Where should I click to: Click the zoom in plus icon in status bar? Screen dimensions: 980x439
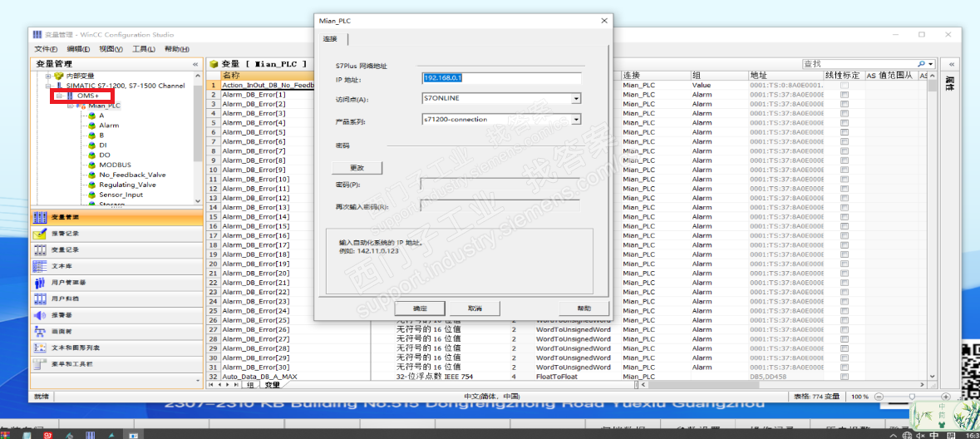[x=946, y=397]
